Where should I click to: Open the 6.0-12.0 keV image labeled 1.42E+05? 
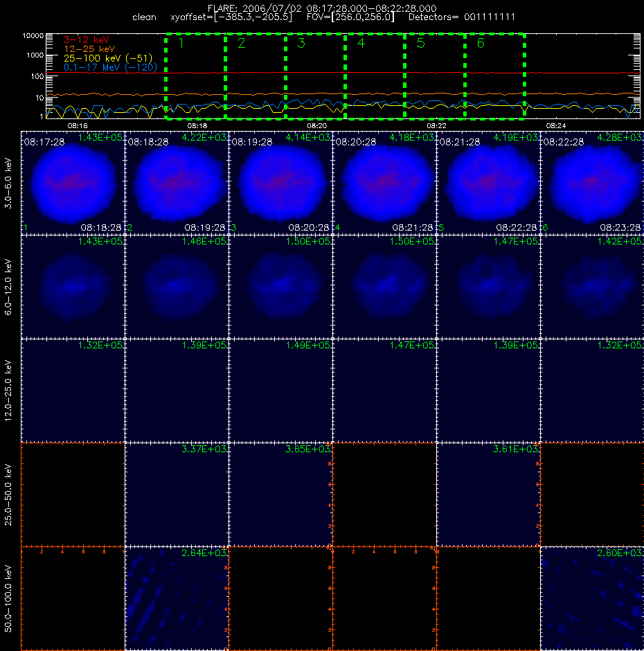(x=592, y=287)
